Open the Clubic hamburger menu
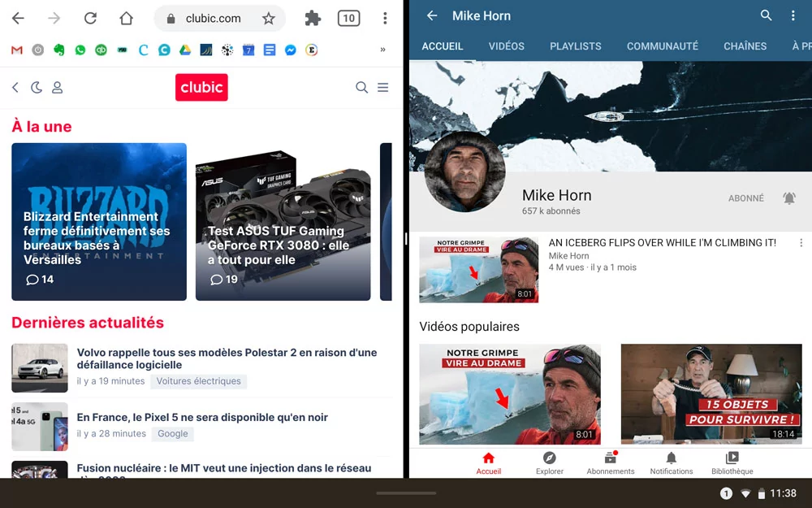The image size is (812, 508). point(382,88)
